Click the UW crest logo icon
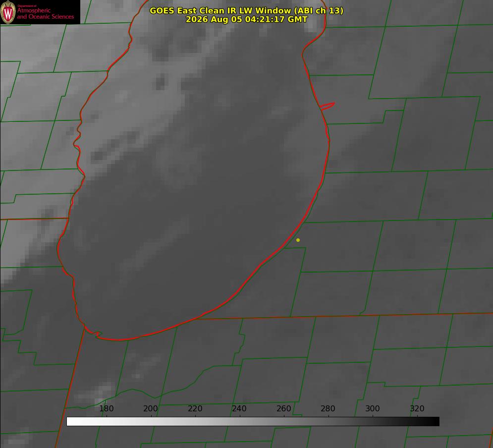The width and height of the screenshot is (493, 448). (x=8, y=12)
